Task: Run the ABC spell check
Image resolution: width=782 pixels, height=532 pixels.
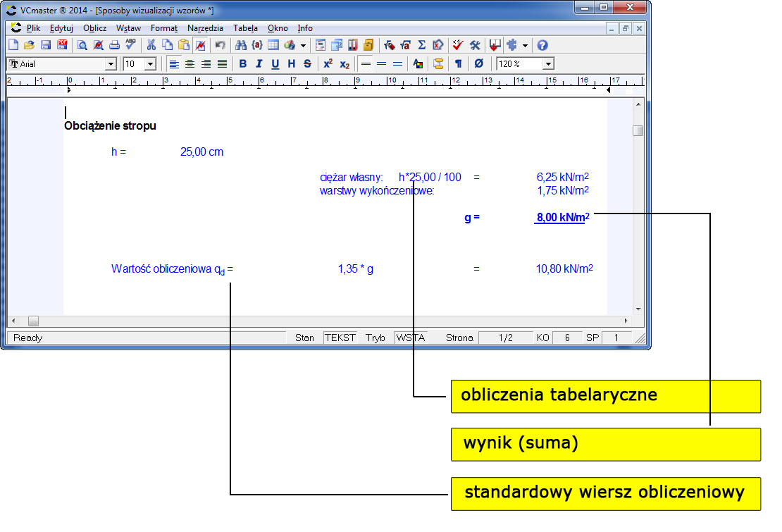Action: 130,45
